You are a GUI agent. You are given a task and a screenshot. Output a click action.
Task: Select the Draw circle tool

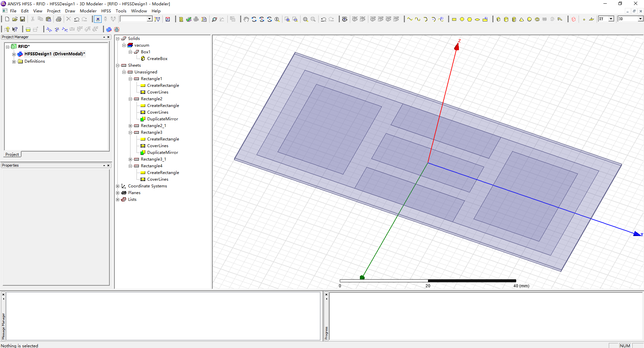462,19
